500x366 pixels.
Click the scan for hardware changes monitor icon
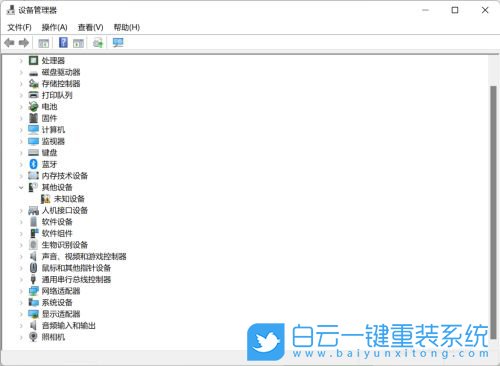coord(118,43)
